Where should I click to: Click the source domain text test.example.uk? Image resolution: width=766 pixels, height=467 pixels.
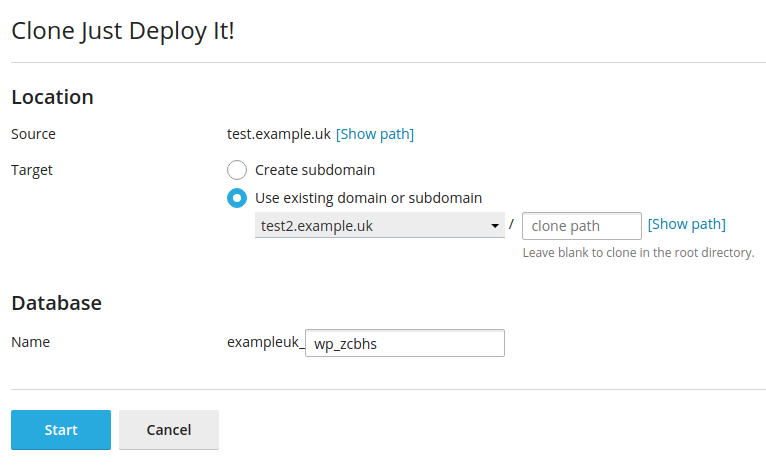pyautogui.click(x=278, y=134)
